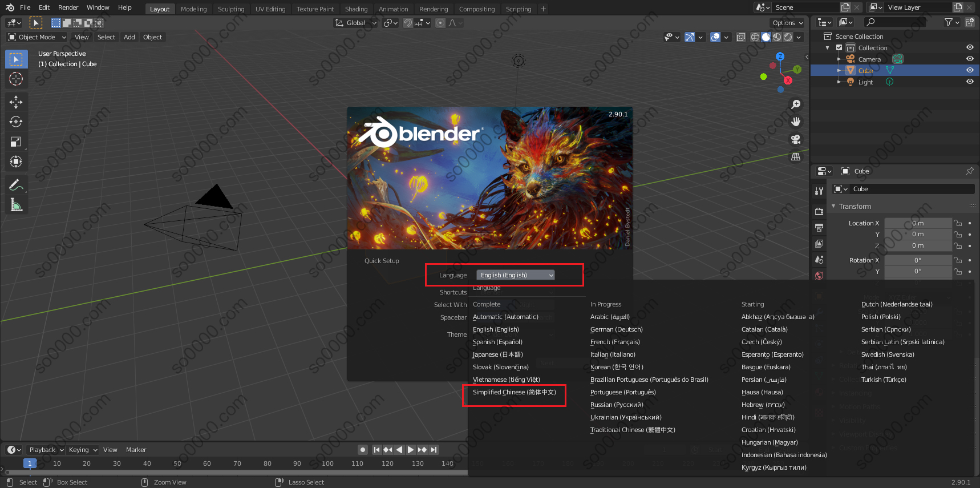Select the Rotate tool

(x=16, y=122)
